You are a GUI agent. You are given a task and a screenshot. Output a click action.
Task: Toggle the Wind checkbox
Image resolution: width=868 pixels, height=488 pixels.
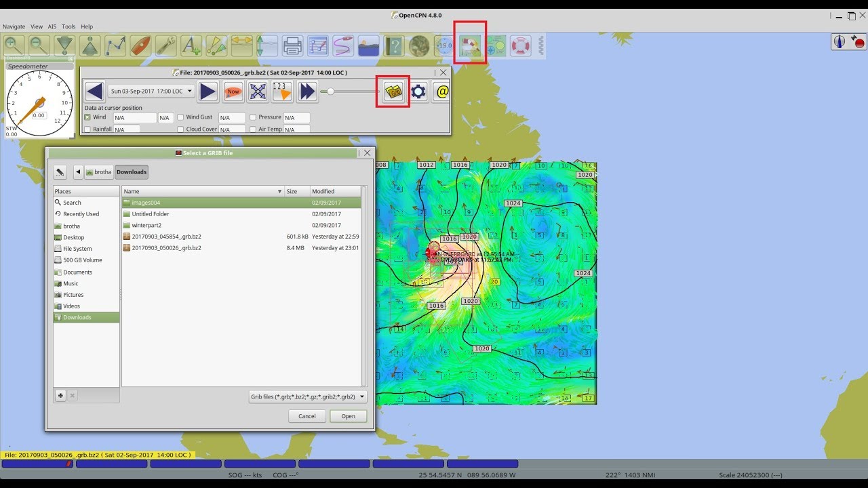87,117
